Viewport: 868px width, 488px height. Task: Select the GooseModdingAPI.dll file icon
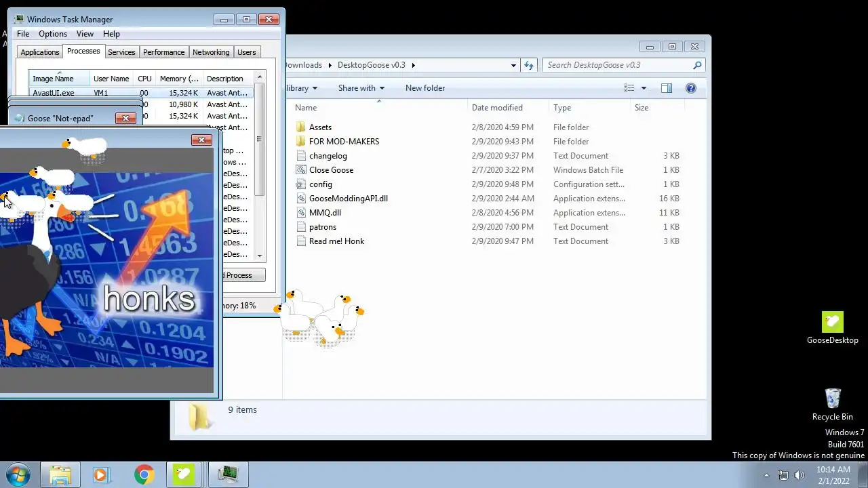point(301,199)
